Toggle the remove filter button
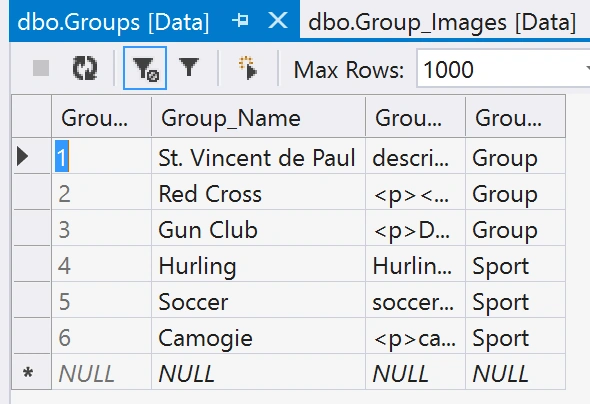 click(x=145, y=68)
